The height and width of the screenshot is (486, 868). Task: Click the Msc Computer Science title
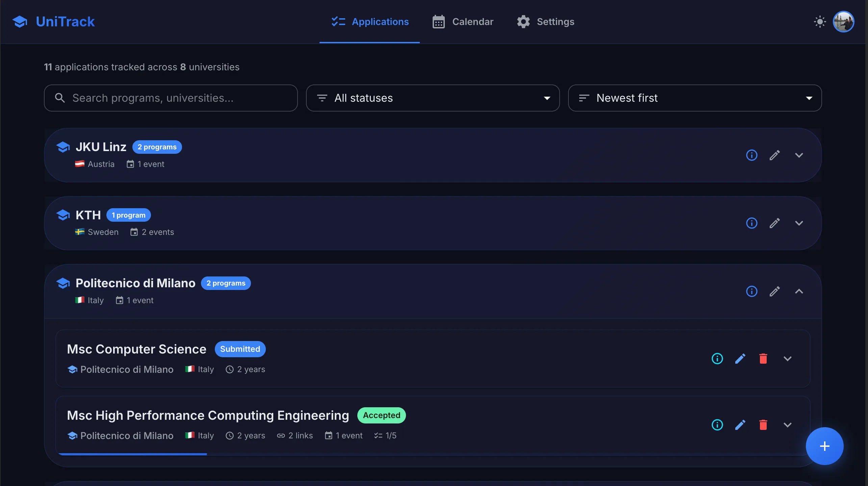136,349
